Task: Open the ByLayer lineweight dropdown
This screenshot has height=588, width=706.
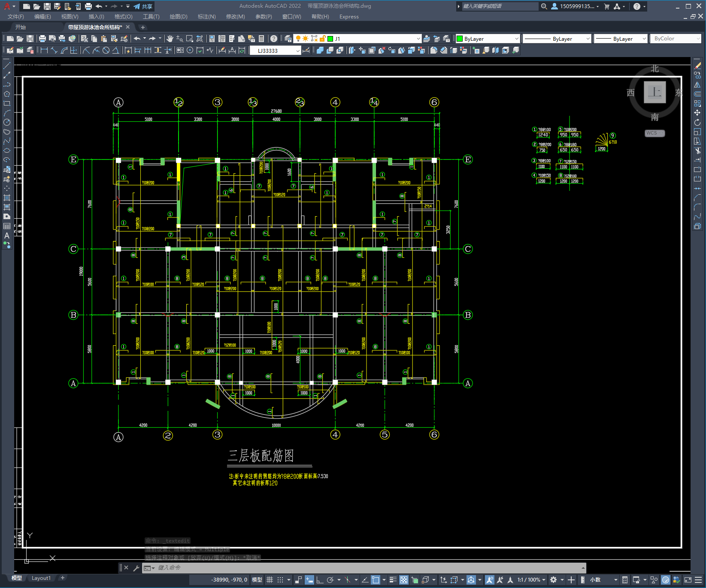Action: coord(644,39)
